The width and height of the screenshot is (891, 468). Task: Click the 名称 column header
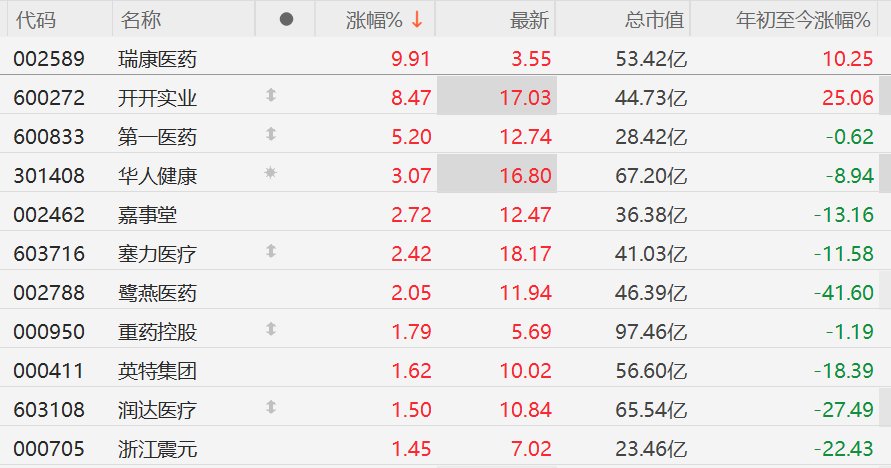pyautogui.click(x=140, y=20)
